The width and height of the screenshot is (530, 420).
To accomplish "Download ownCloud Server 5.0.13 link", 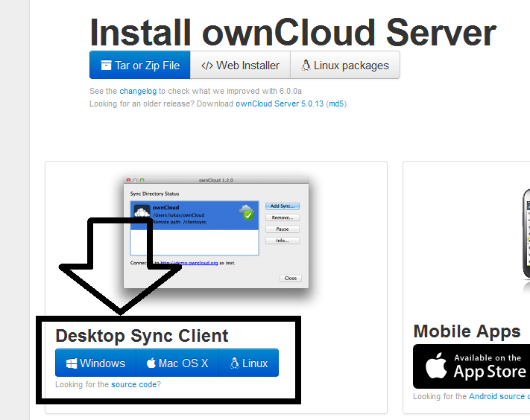I will pyautogui.click(x=280, y=104).
